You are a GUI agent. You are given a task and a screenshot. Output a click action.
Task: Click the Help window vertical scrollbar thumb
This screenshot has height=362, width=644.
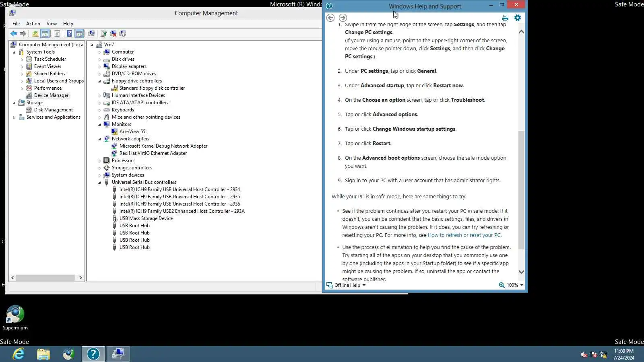click(521, 190)
